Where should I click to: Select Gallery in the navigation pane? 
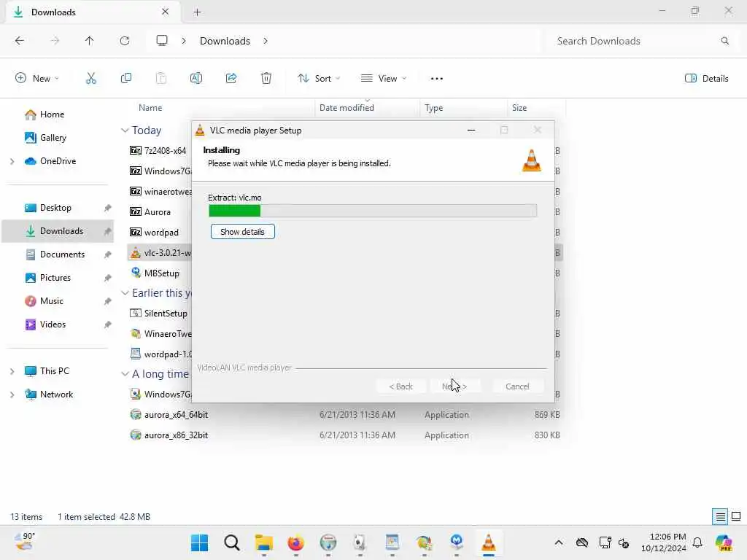point(53,138)
